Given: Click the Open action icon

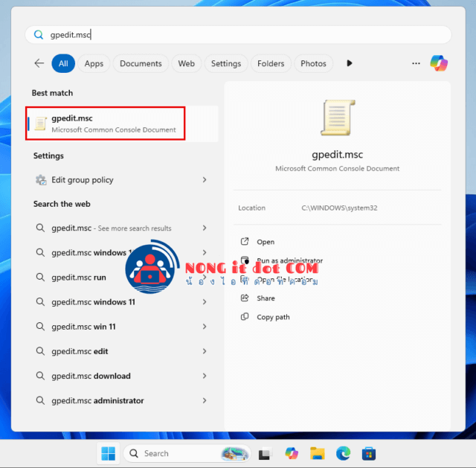Looking at the screenshot, I should (245, 242).
